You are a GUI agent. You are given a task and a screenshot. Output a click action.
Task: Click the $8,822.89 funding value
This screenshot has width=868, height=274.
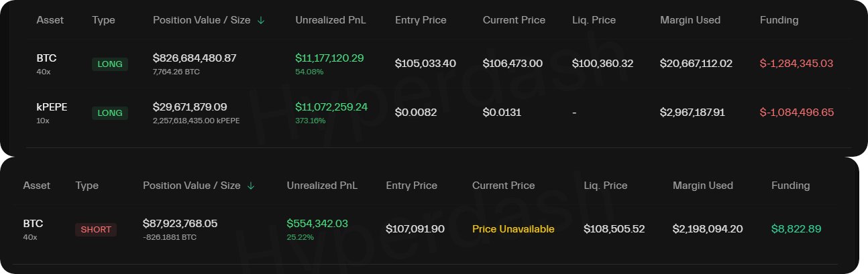point(796,229)
